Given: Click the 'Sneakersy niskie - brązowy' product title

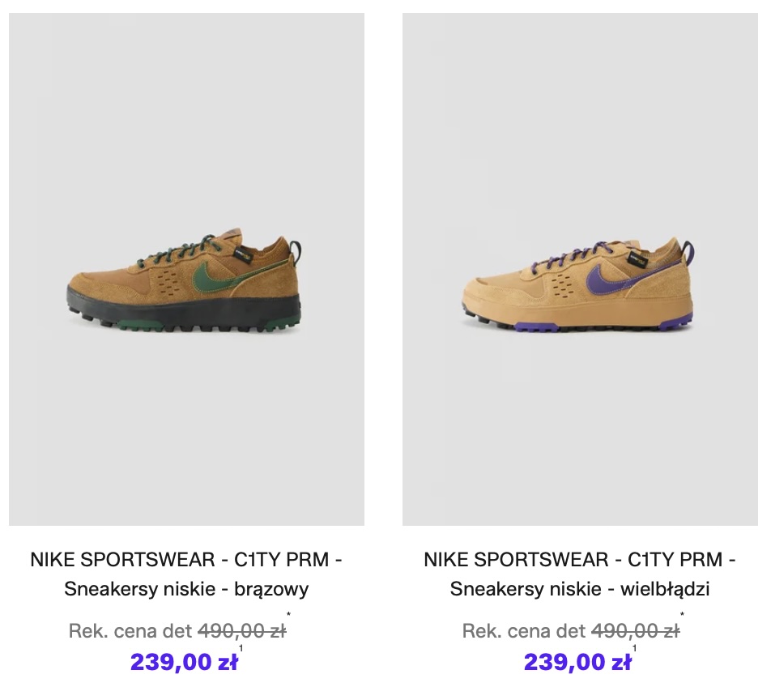Looking at the screenshot, I should coord(186,589).
